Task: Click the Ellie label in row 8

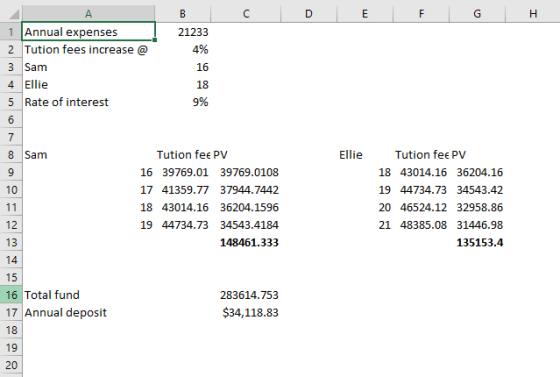Action: [x=350, y=155]
